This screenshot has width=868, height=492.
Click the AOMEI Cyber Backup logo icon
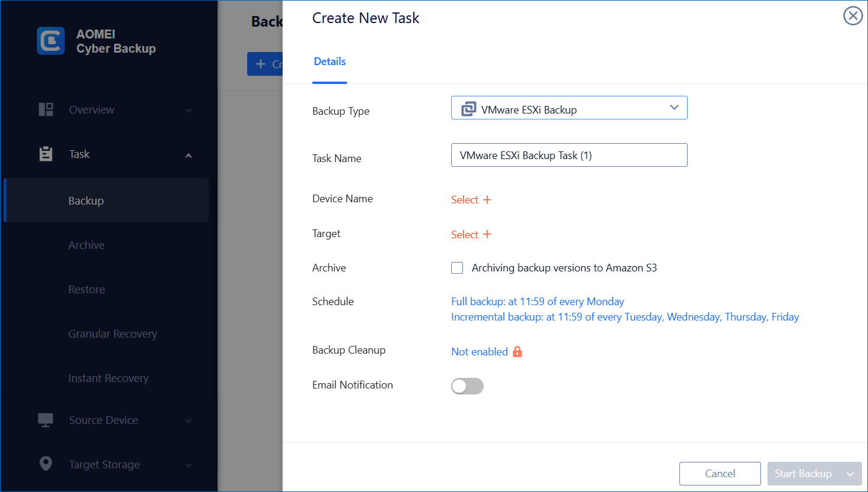click(51, 41)
